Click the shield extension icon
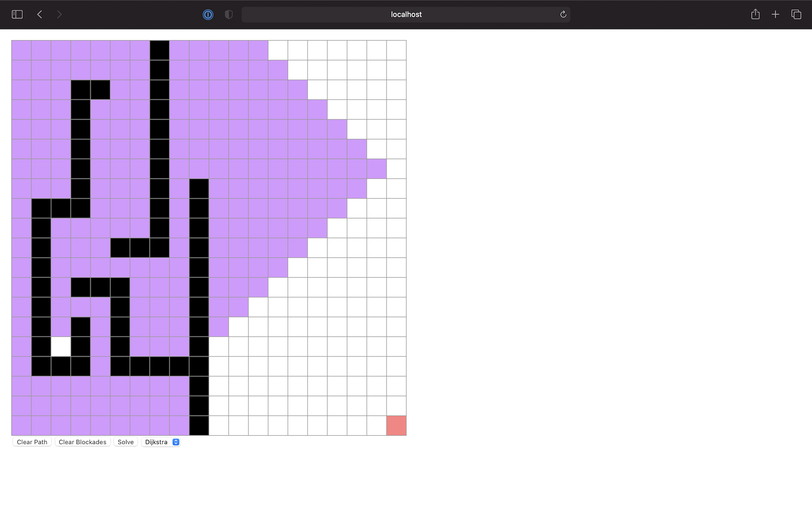This screenshot has width=812, height=508. 228,14
